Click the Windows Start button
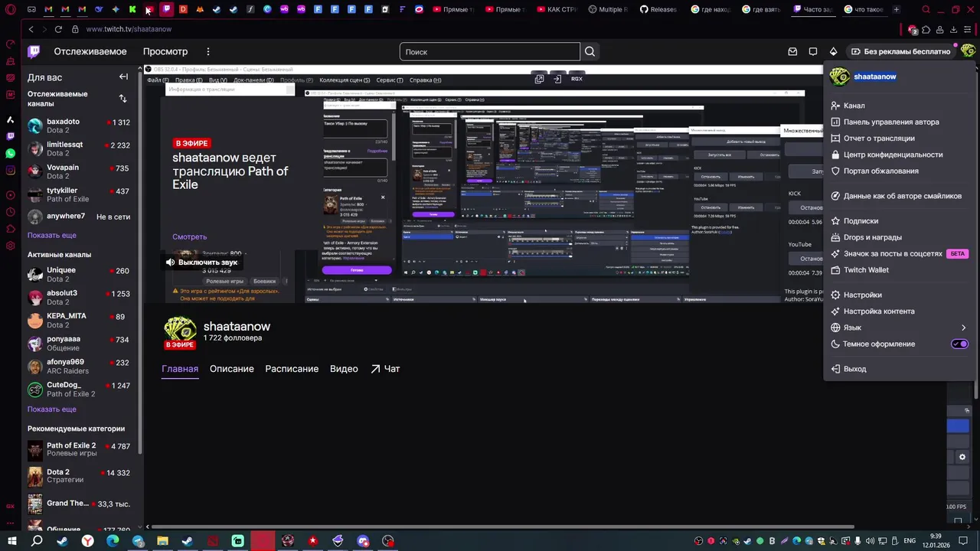The image size is (980, 551). tap(12, 541)
